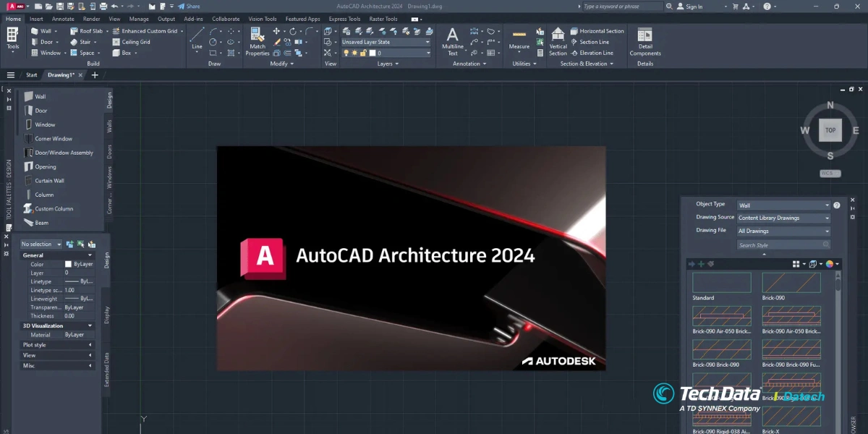The width and height of the screenshot is (868, 434).
Task: Click the Horizontal Section tool
Action: [597, 31]
